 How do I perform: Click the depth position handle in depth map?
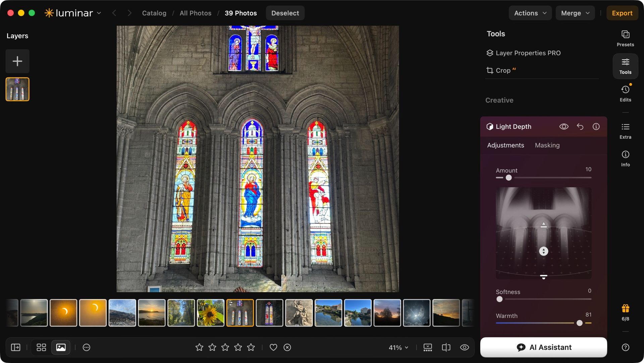[x=543, y=251]
